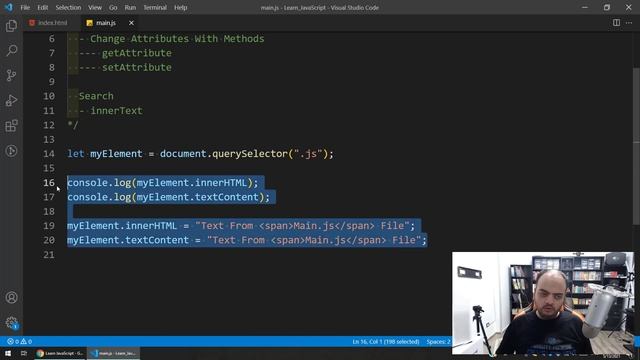Screen dimensions: 640x360
Task: Click the setAttribute comment on line 8
Action: point(137,67)
